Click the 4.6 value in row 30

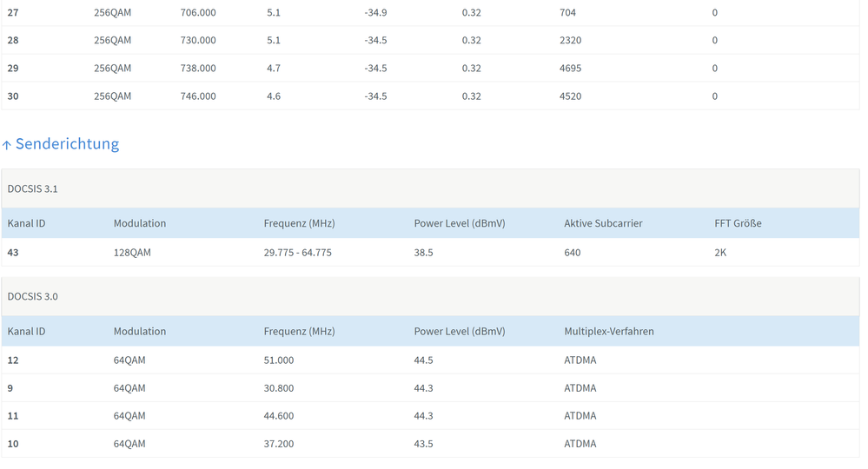point(274,96)
